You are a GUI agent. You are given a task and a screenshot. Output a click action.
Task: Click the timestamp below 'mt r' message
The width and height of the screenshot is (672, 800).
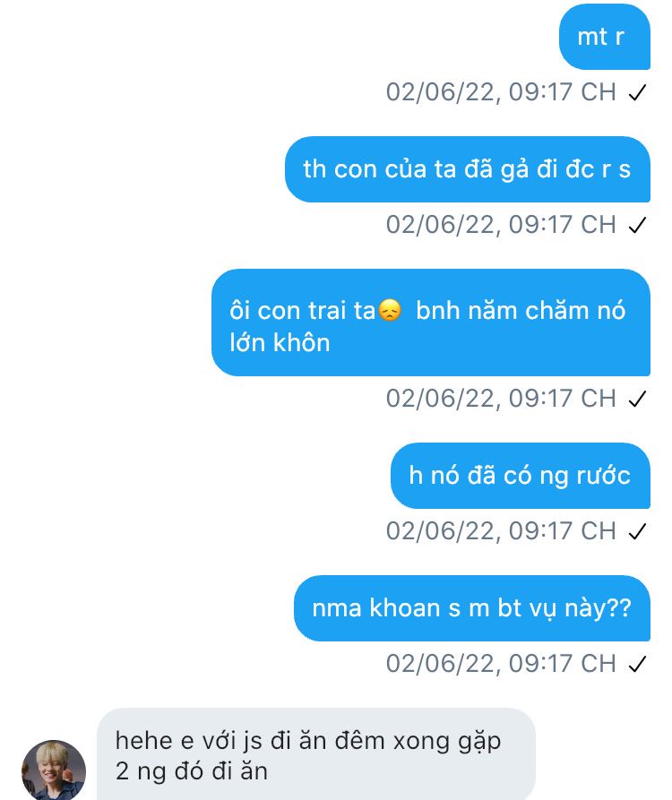click(501, 92)
